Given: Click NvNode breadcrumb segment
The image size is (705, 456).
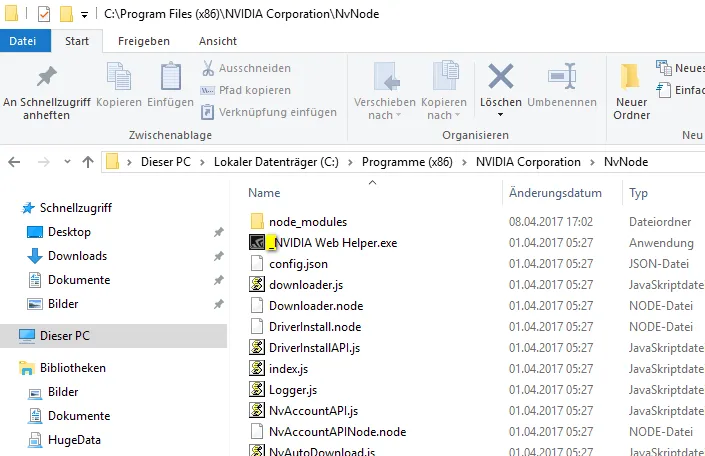Looking at the screenshot, I should pos(626,162).
